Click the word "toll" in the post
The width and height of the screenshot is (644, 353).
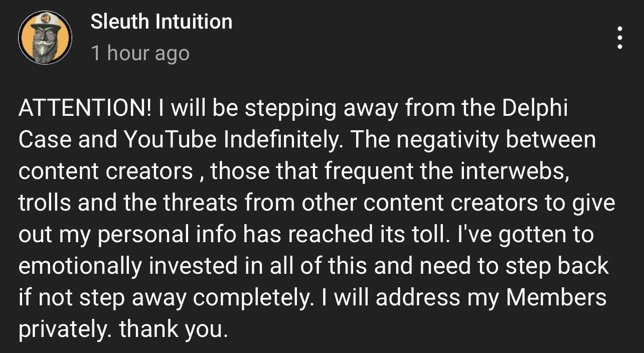point(427,234)
